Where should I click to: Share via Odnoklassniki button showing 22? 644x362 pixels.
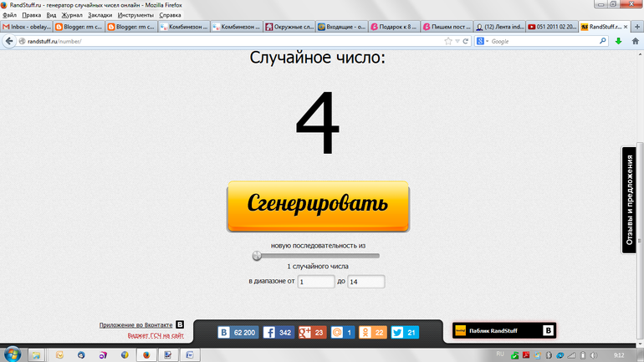click(x=373, y=332)
